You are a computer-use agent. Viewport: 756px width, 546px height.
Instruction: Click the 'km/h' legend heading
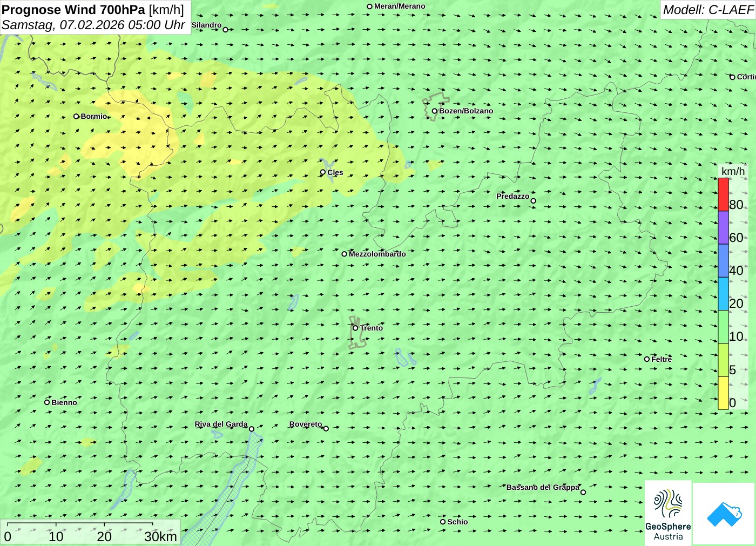[733, 171]
